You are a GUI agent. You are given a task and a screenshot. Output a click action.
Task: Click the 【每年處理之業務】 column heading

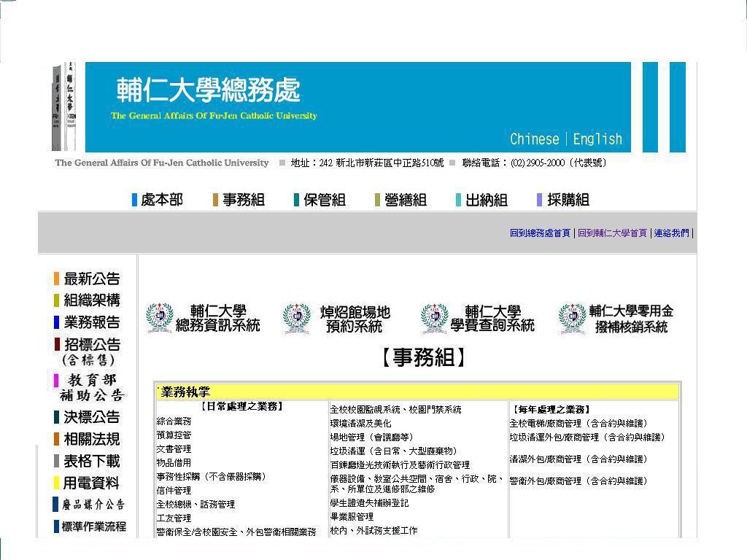(x=551, y=410)
